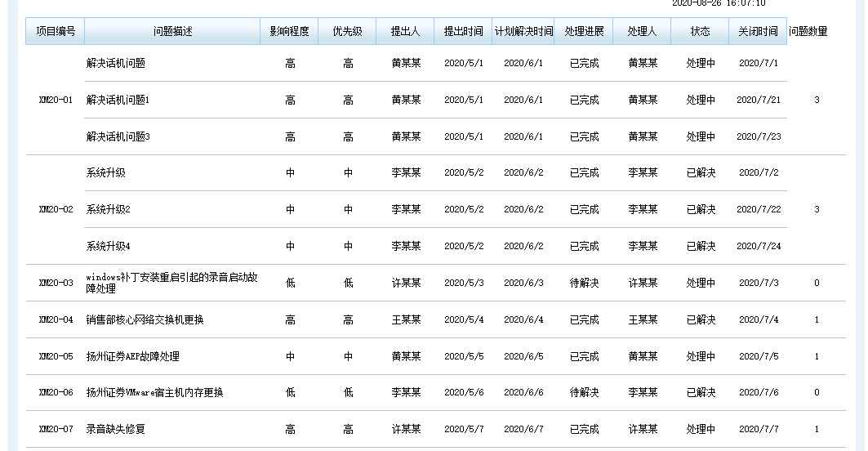Select the 计划解决时间 column header
The width and height of the screenshot is (868, 451).
(x=523, y=32)
